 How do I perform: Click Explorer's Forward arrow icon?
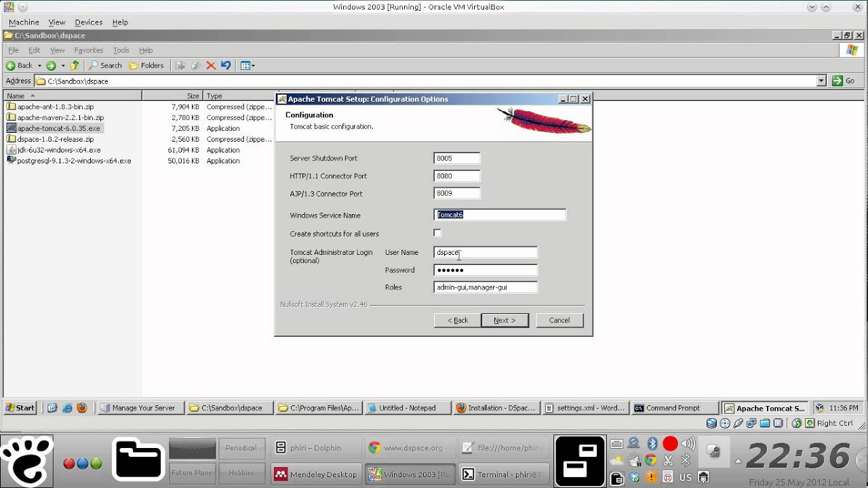tap(51, 66)
